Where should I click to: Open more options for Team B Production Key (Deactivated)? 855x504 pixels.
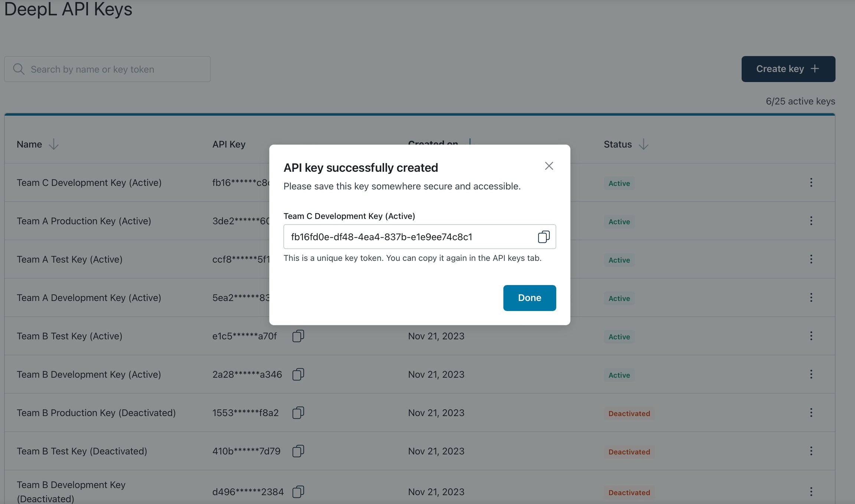tap(811, 413)
